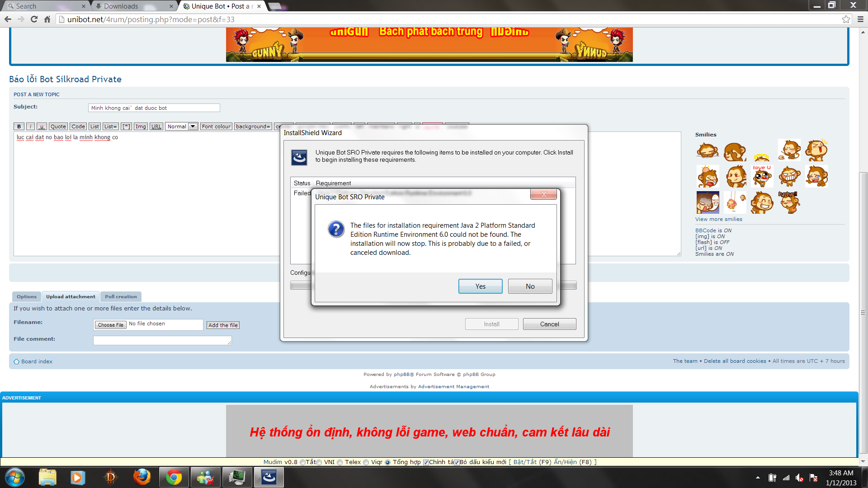Image resolution: width=868 pixels, height=488 pixels.
Task: Insert a List BBCode tag
Action: tap(94, 127)
